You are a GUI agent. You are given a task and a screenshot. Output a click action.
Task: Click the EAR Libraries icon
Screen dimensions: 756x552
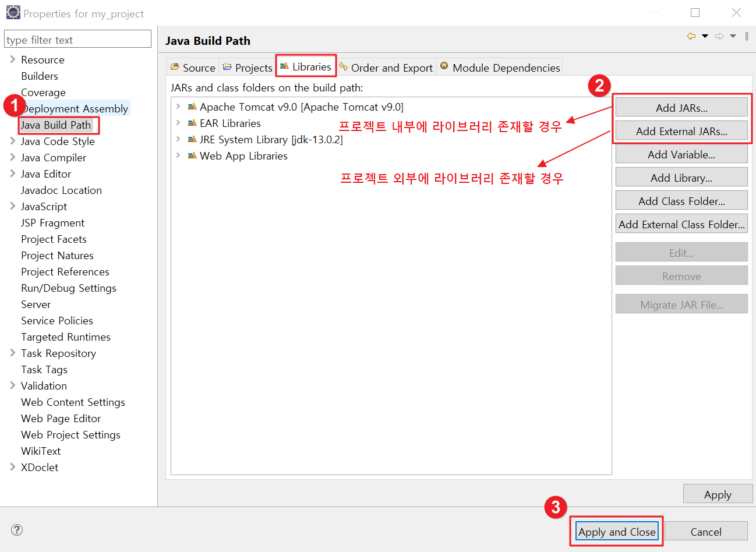click(192, 123)
